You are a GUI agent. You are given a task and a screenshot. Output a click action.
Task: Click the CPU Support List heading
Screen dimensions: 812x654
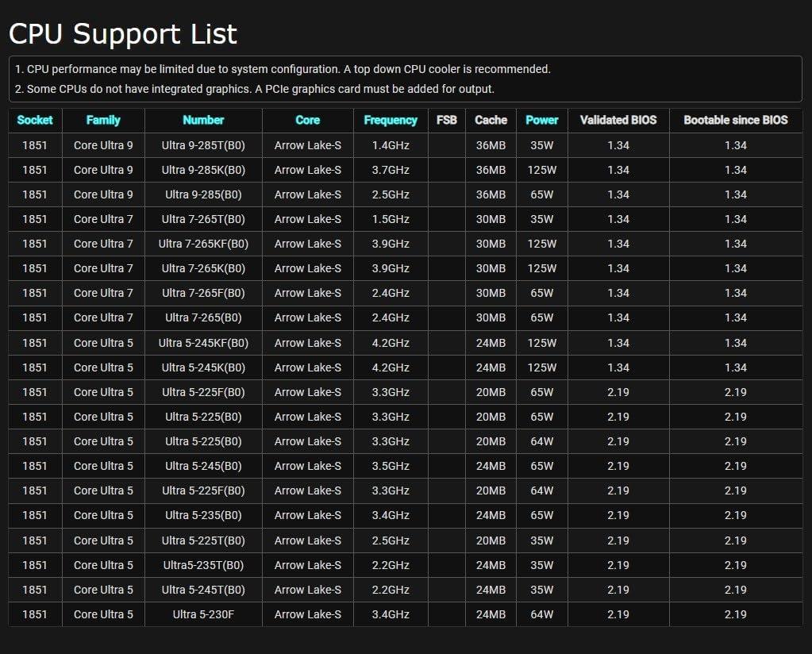(123, 34)
